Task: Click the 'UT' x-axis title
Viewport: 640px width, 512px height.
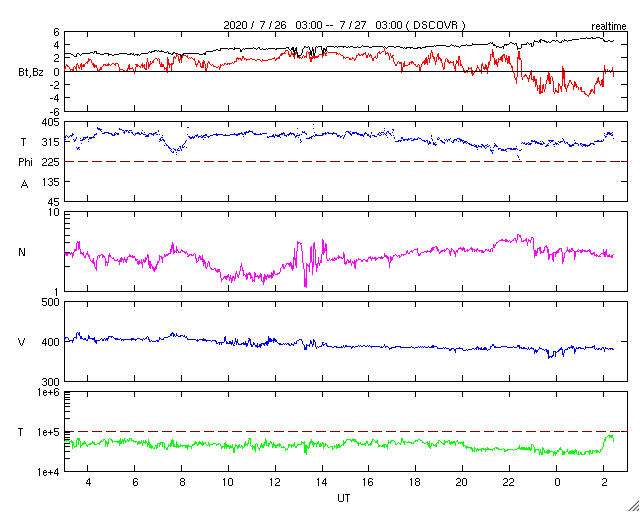Action: coord(343,498)
